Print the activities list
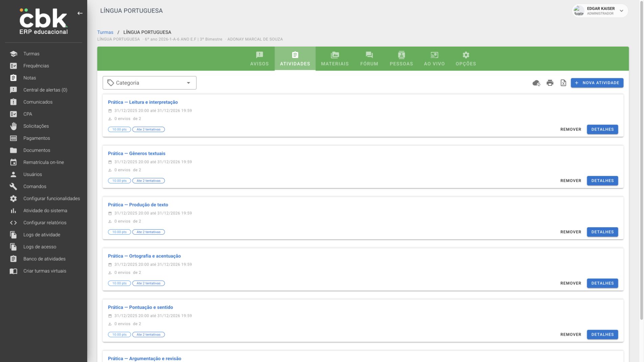 point(550,83)
